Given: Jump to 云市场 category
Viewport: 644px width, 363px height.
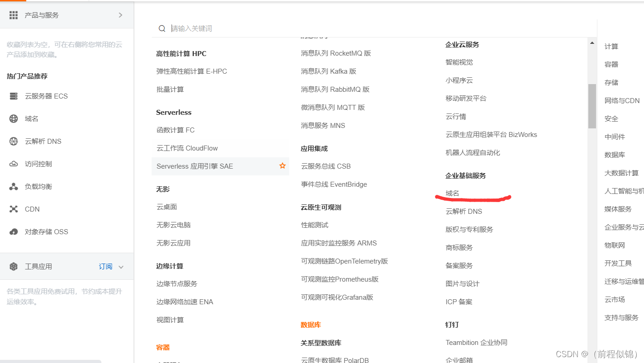Looking at the screenshot, I should click(x=615, y=299).
